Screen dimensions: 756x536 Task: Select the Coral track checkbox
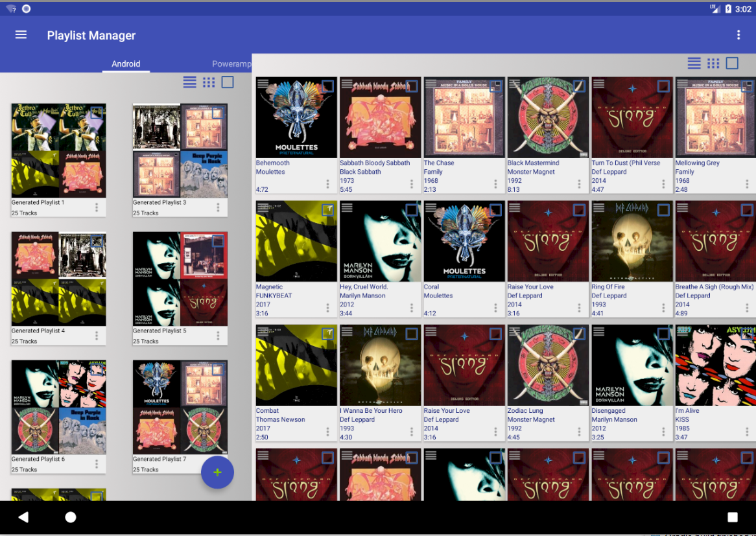[495, 210]
